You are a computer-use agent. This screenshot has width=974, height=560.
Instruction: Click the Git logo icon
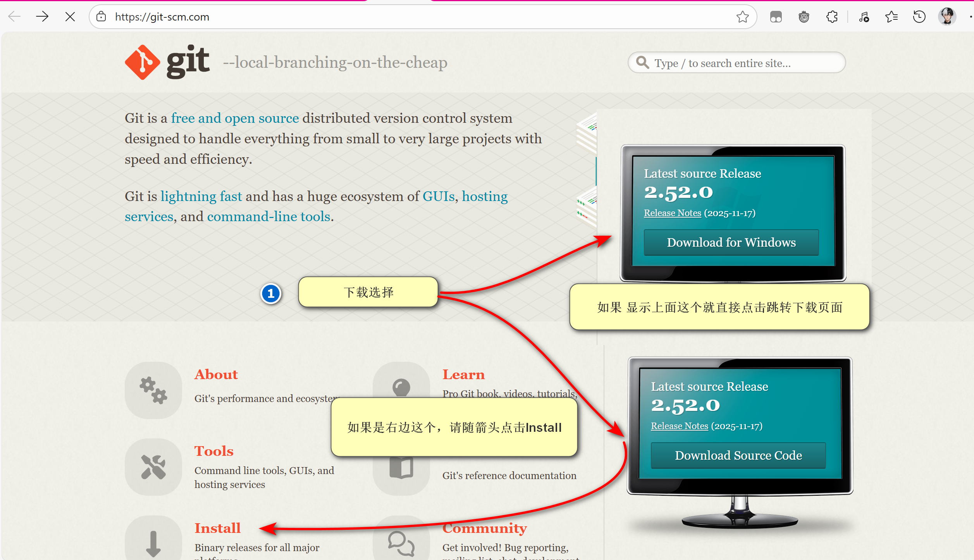point(142,62)
